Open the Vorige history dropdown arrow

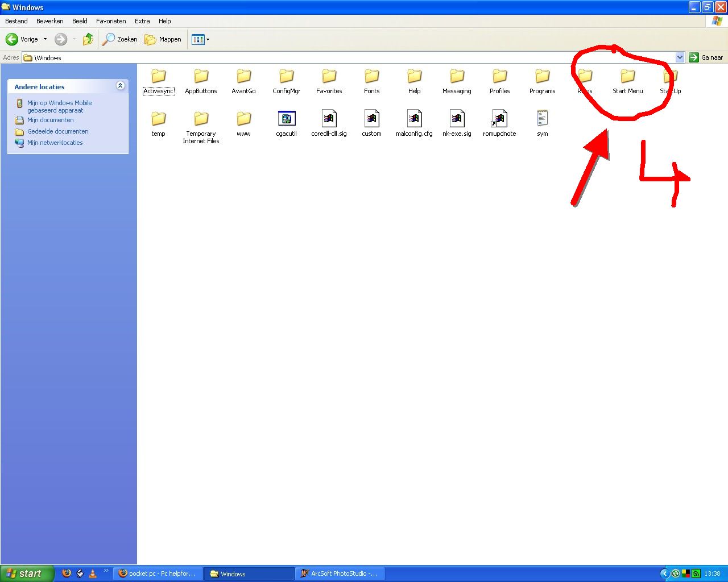click(x=45, y=39)
